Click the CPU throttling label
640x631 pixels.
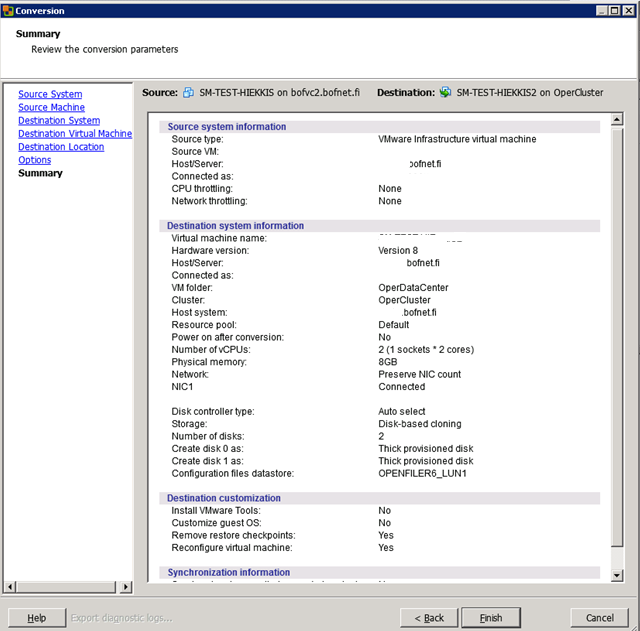[x=202, y=189]
